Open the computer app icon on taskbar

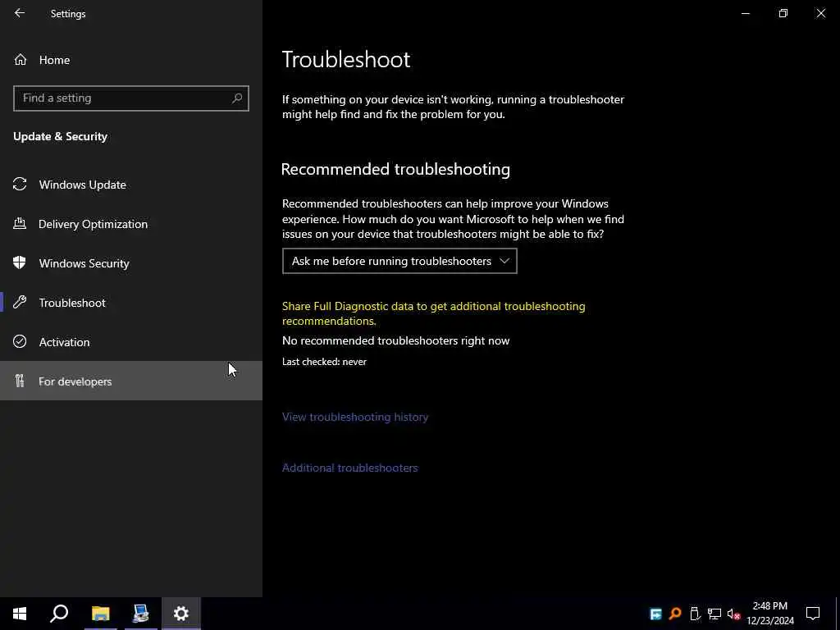click(x=141, y=614)
